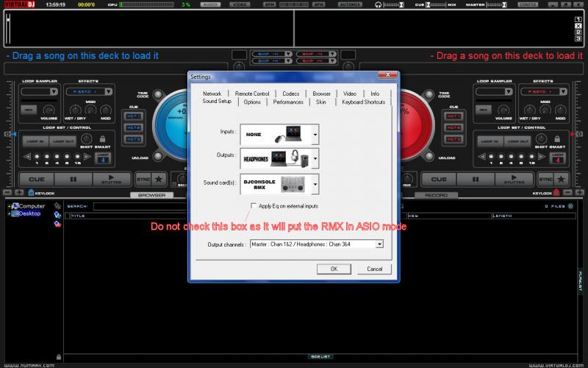
Task: Click the right deck pitch plus button
Action: coord(580,193)
